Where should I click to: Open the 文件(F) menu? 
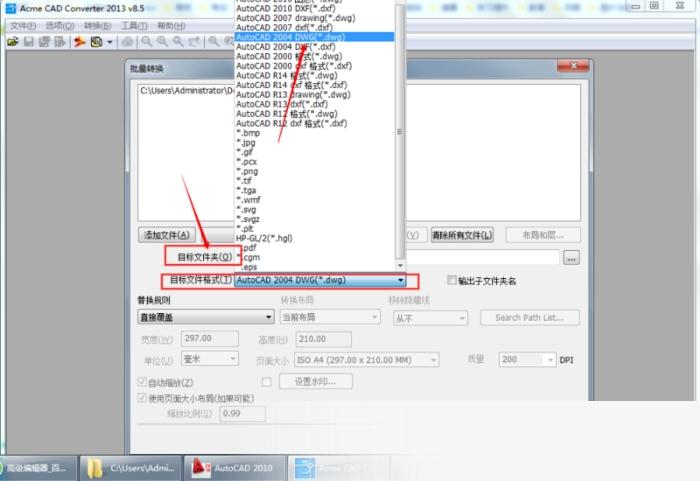point(23,26)
